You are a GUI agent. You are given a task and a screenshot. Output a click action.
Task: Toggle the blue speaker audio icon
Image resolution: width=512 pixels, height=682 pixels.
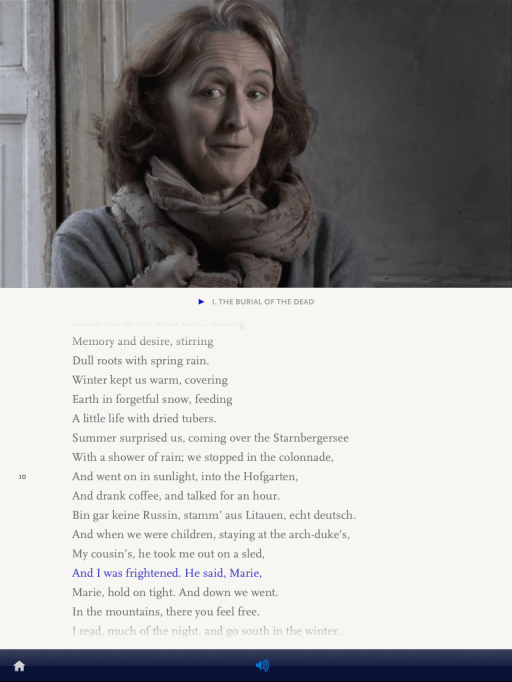coord(262,665)
